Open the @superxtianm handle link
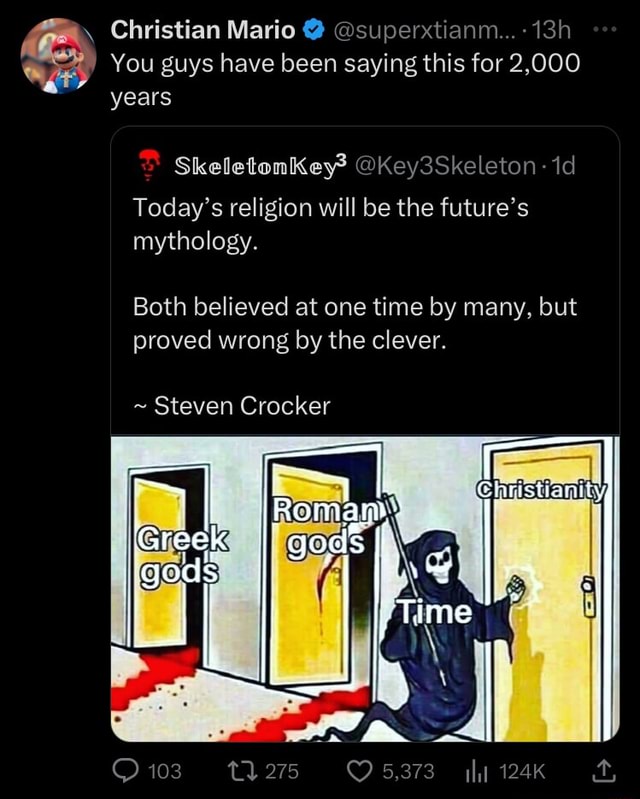The height and width of the screenshot is (799, 640). pyautogui.click(x=418, y=31)
